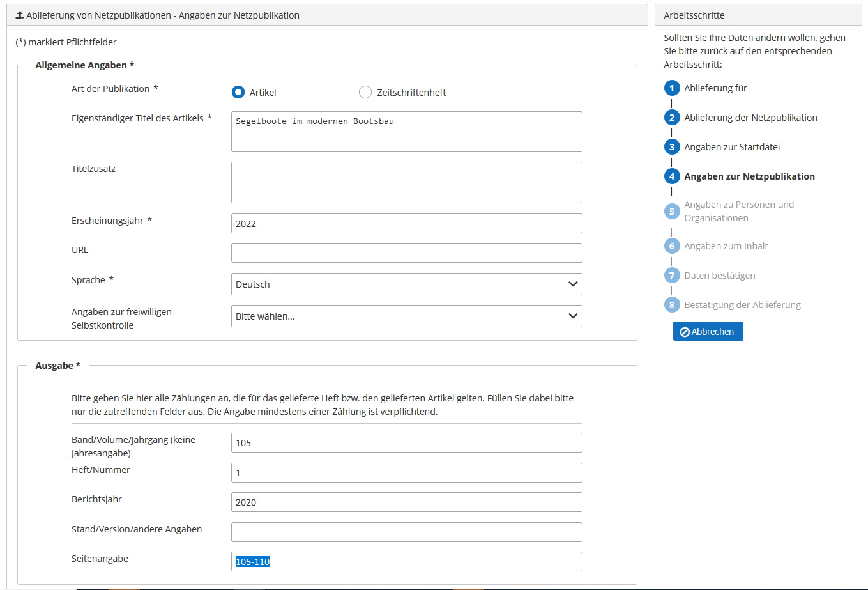Click the Seitenangabe label
This screenshot has width=868, height=590.
(100, 559)
